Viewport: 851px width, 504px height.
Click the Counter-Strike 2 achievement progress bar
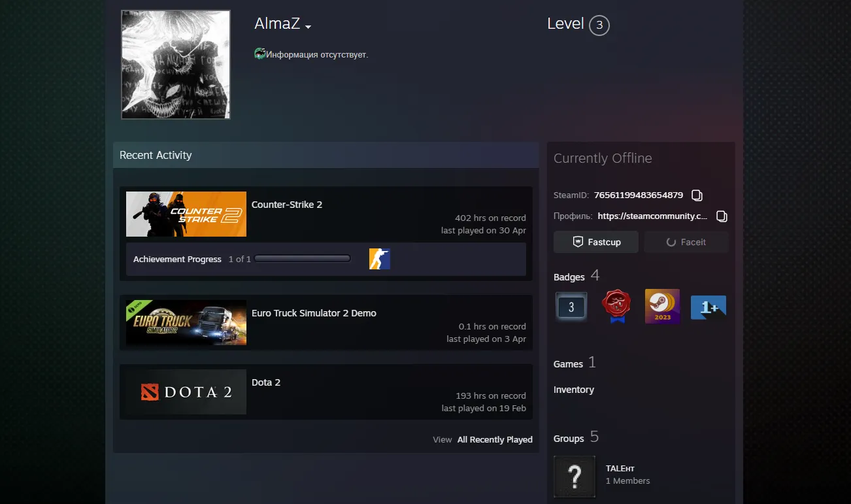point(303,259)
